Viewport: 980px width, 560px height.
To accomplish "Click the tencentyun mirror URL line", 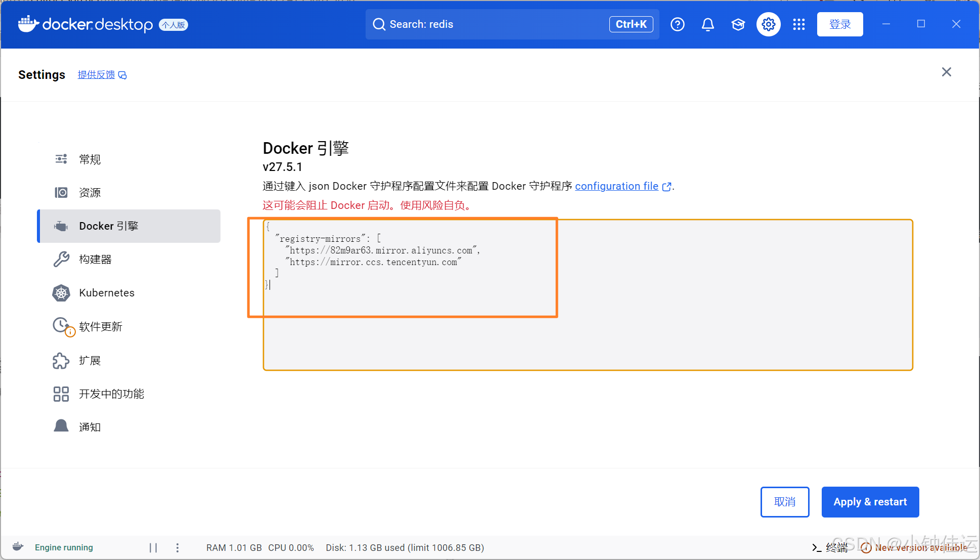I will pos(373,262).
